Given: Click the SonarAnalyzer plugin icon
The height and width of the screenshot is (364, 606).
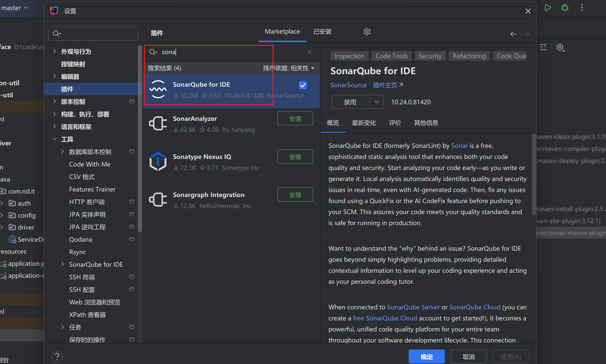Looking at the screenshot, I should click(158, 123).
